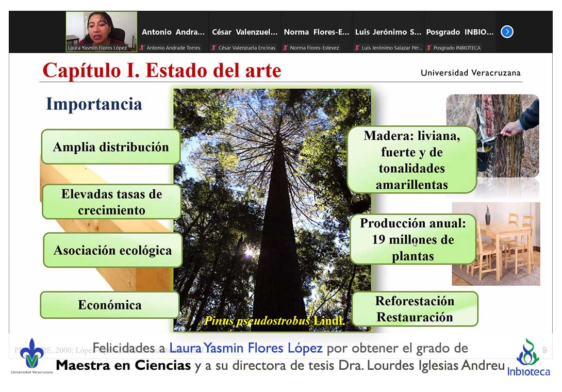The width and height of the screenshot is (562, 392).
Task: Click the Amplia distribución box
Action: point(111,147)
